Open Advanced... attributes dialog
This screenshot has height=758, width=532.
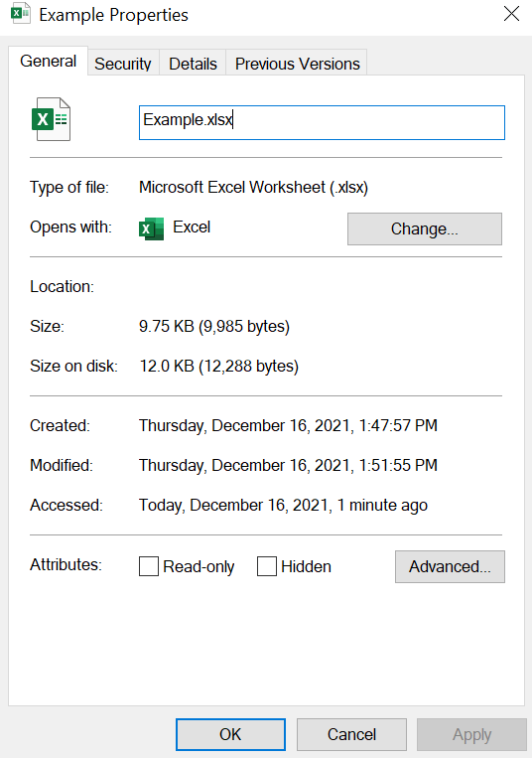[x=450, y=566]
